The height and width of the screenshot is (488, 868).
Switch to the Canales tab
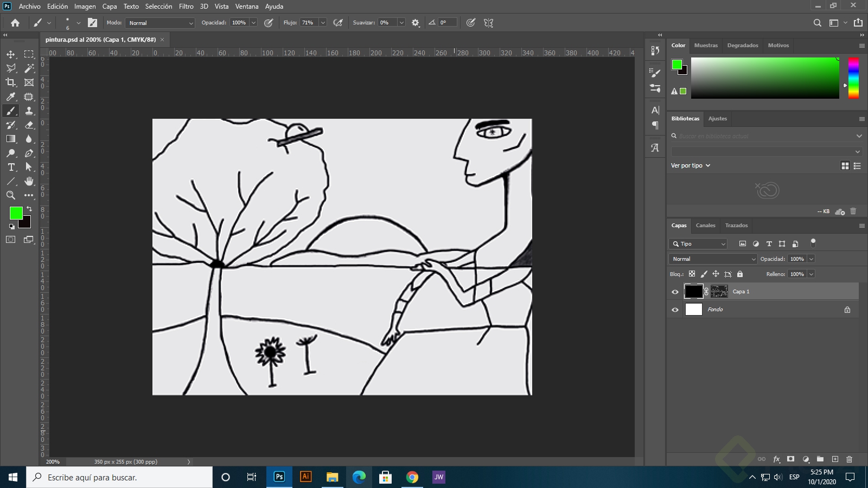705,226
